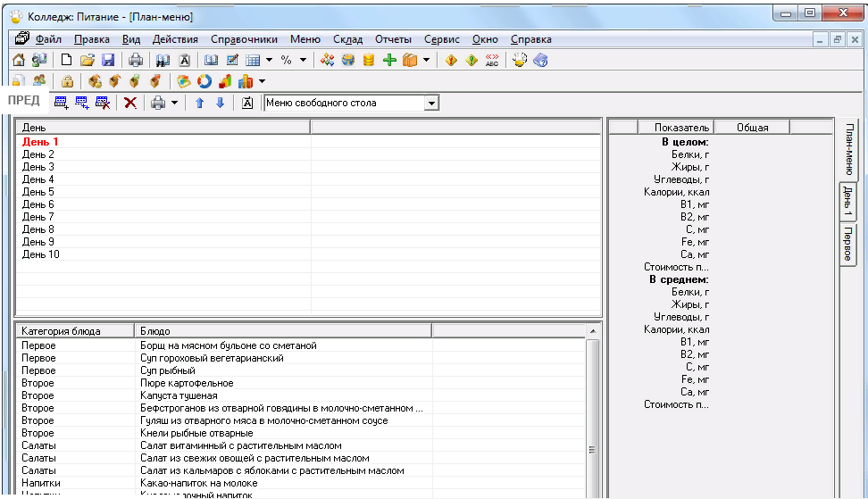Click the binoculars search icon
The image size is (868, 499).
(163, 61)
